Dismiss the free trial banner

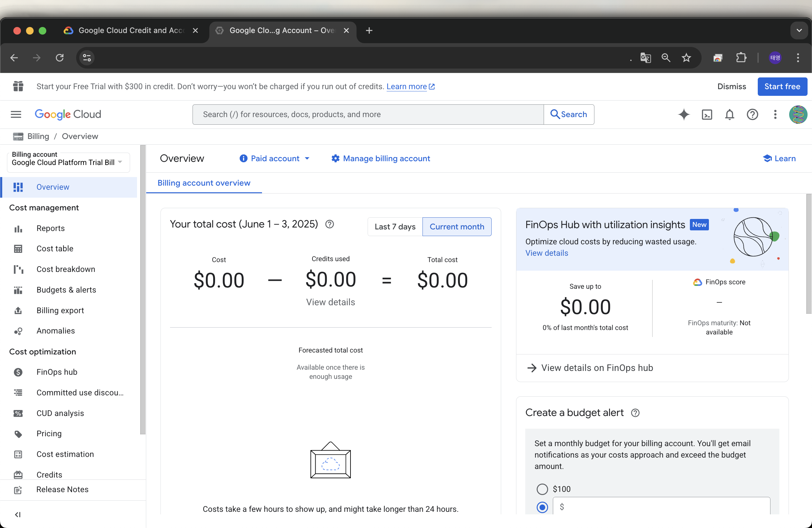pyautogui.click(x=732, y=86)
